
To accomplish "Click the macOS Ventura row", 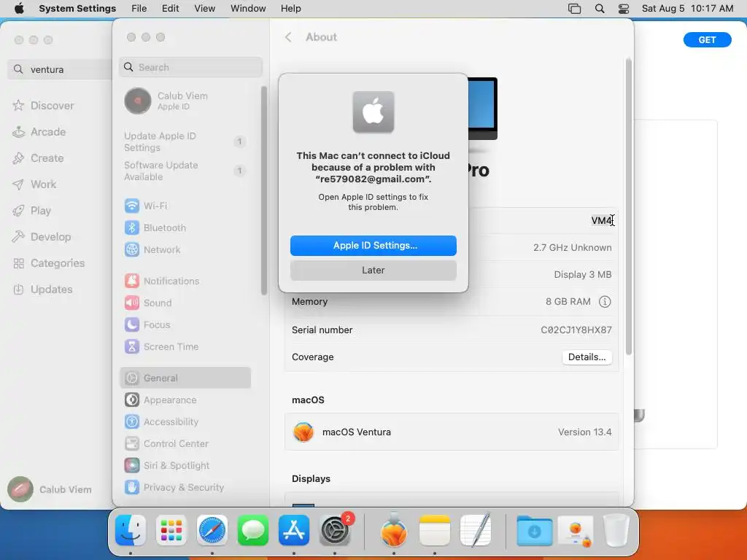I will coord(452,432).
